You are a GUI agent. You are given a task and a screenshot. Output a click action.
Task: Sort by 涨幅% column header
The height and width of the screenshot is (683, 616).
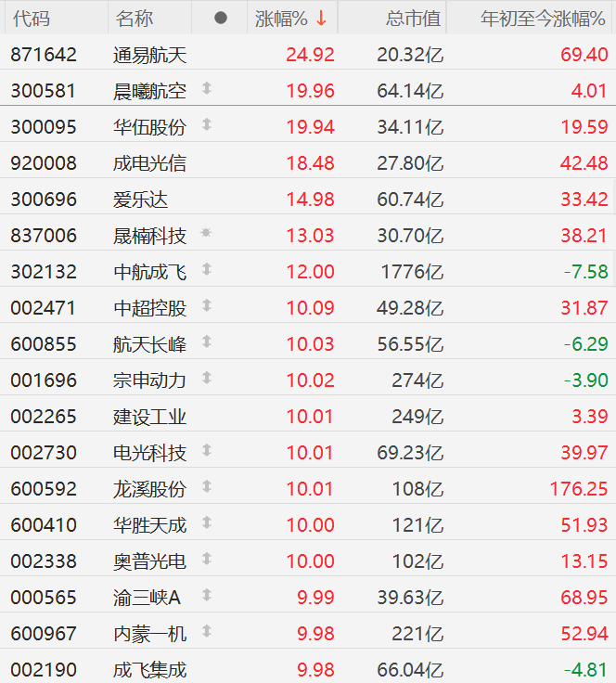[x=281, y=19]
